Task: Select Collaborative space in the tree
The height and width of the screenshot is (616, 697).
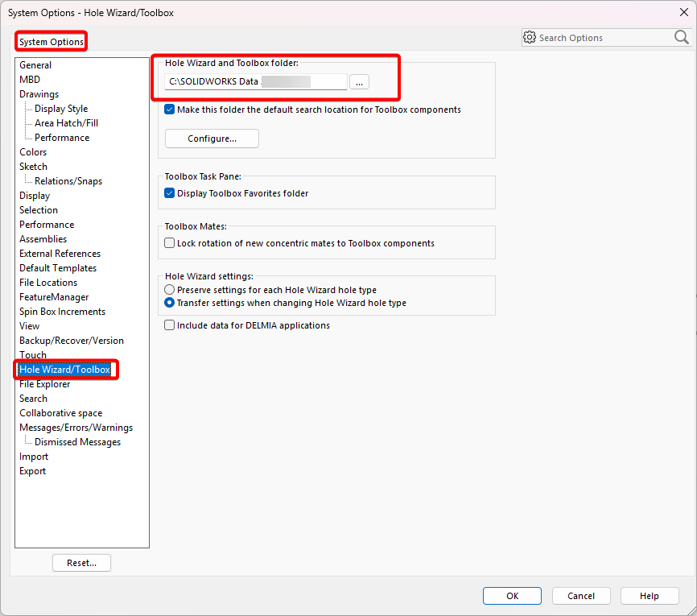Action: point(61,413)
